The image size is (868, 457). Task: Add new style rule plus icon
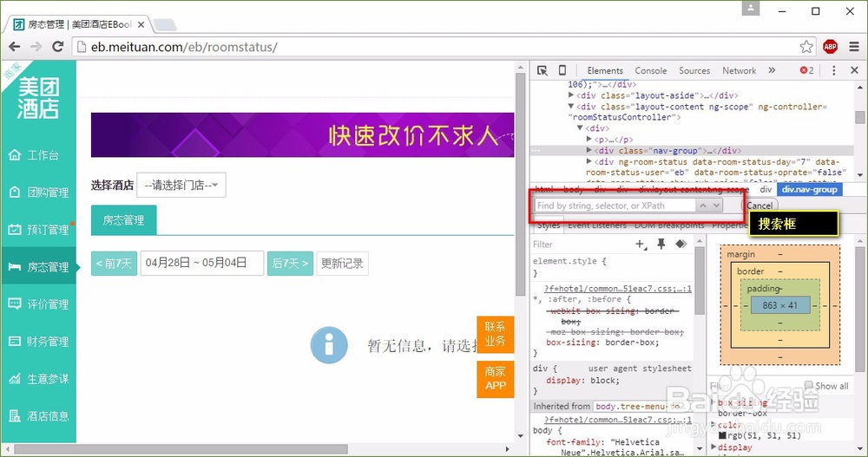641,244
